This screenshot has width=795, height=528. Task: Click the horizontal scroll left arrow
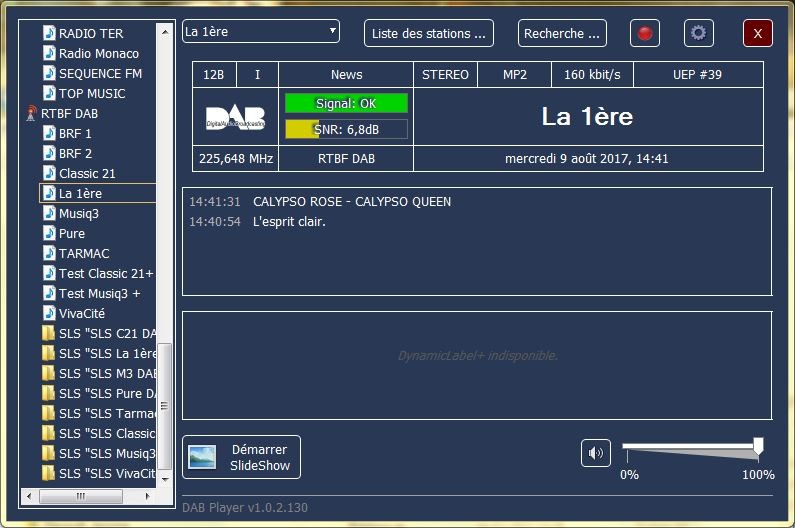point(29,496)
